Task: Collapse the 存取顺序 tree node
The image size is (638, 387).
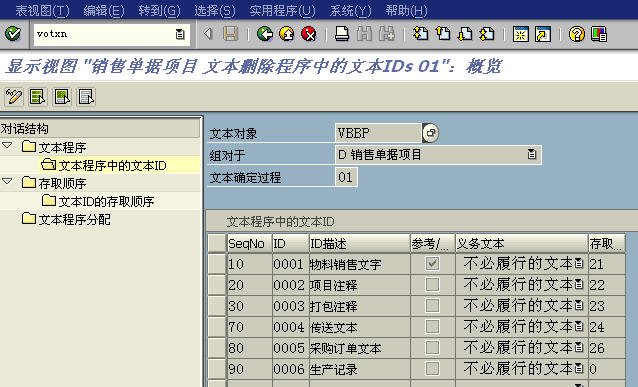Action: pyautogui.click(x=7, y=181)
